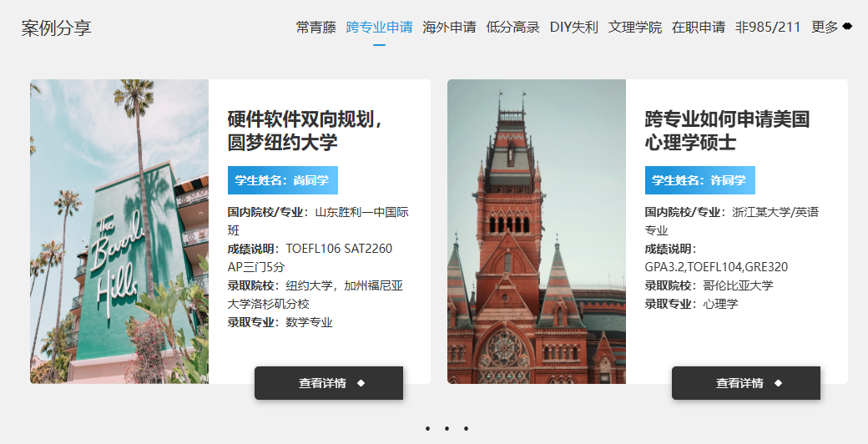Open the 硬件软件双向规划 case title
This screenshot has width=868, height=444.
click(x=305, y=130)
